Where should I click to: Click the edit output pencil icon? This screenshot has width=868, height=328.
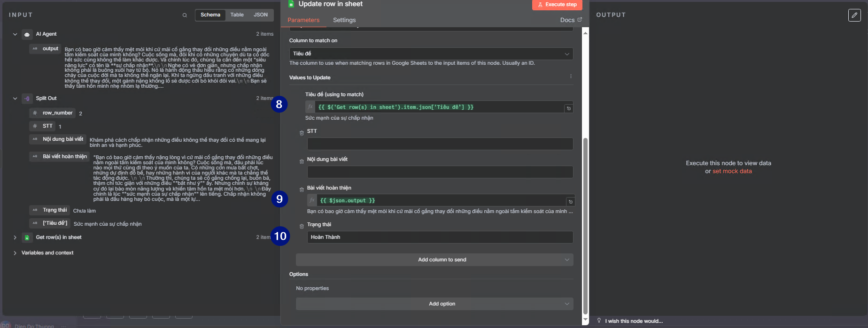(854, 15)
